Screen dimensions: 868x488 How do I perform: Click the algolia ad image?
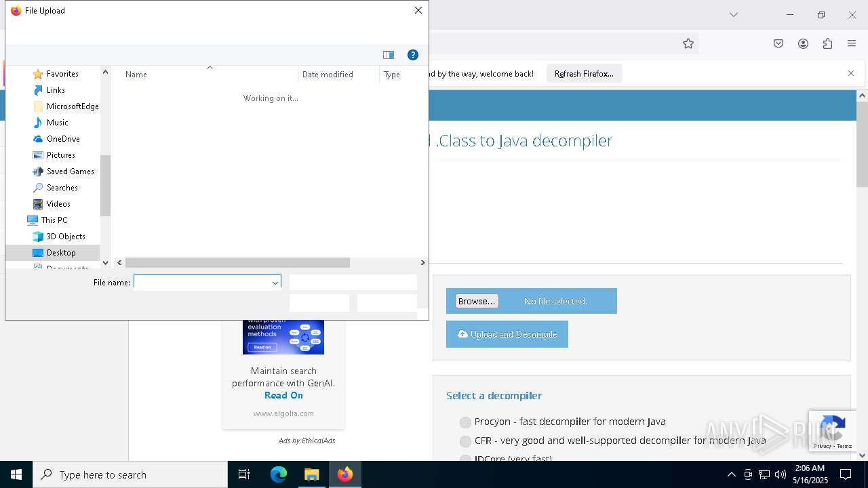[x=283, y=337]
